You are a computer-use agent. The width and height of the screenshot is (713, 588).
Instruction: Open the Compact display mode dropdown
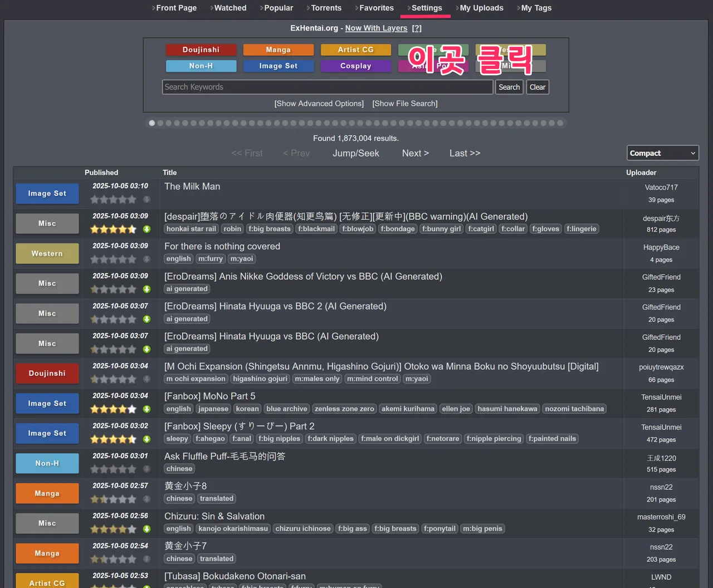point(662,153)
